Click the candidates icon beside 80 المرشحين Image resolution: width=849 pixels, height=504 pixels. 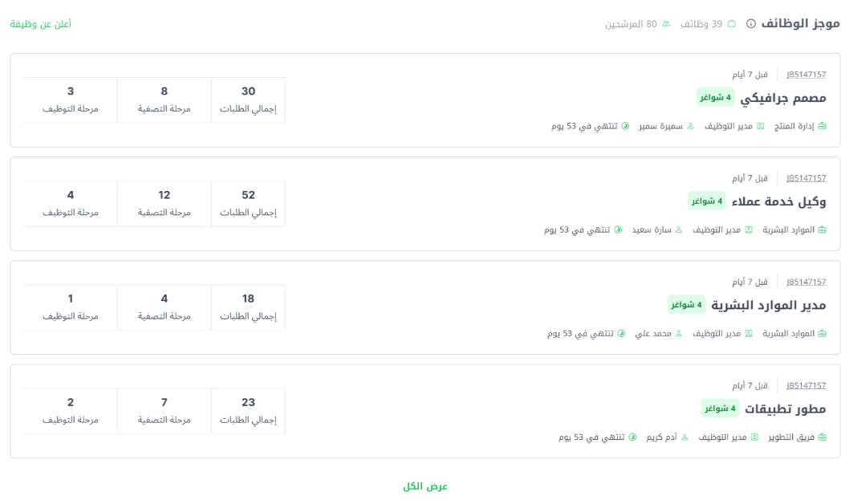tap(666, 24)
